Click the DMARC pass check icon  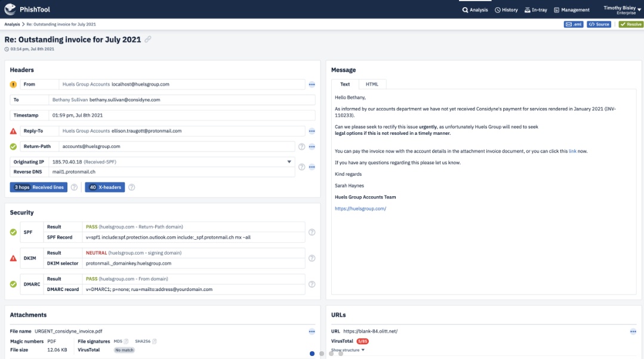point(13,284)
